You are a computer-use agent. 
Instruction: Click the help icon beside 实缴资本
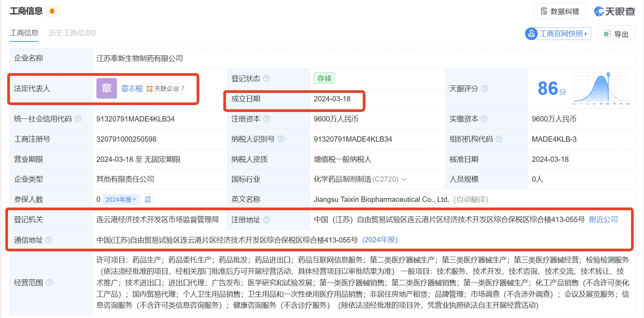coord(484,119)
